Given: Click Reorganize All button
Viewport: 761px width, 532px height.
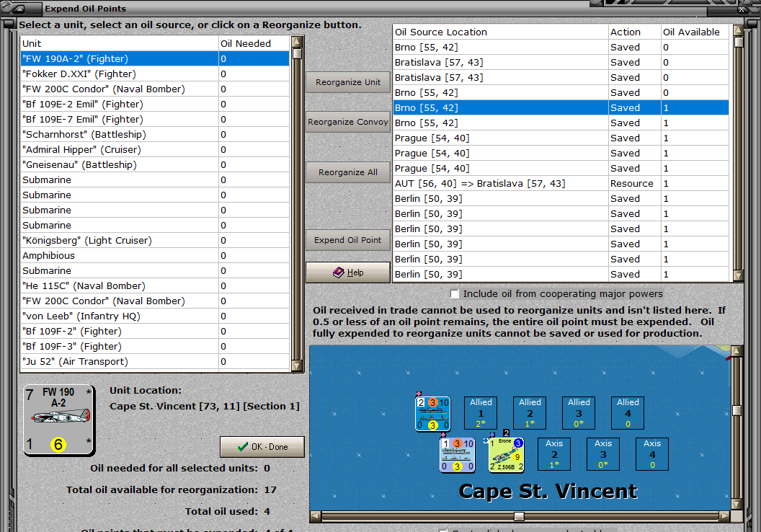Looking at the screenshot, I should (x=348, y=172).
